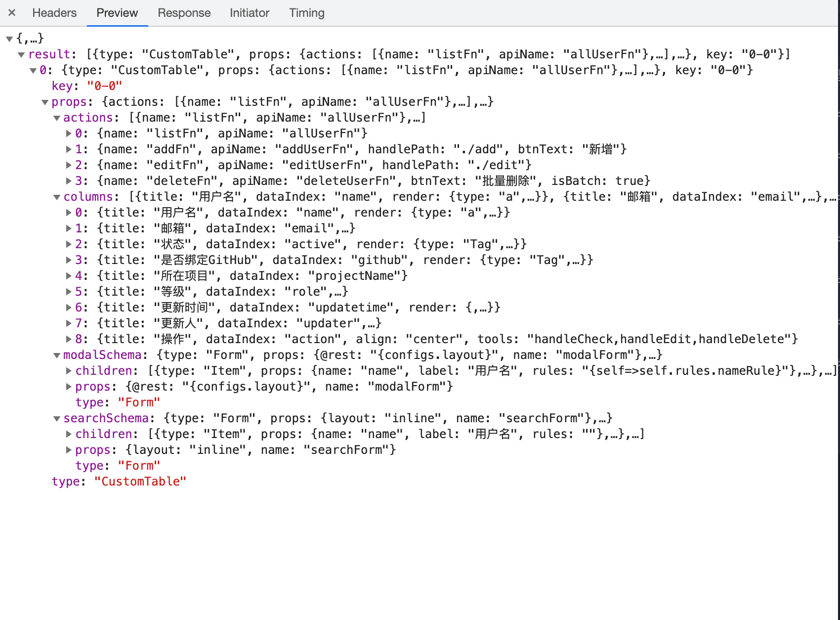Expand action 3 deleteFn entry
Viewport: 840px width, 620px height.
69,181
